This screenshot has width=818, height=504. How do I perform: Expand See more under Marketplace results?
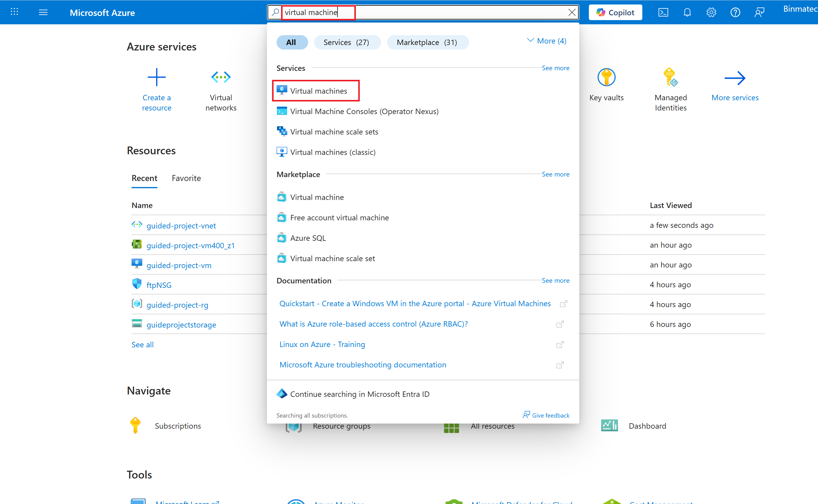pos(556,174)
